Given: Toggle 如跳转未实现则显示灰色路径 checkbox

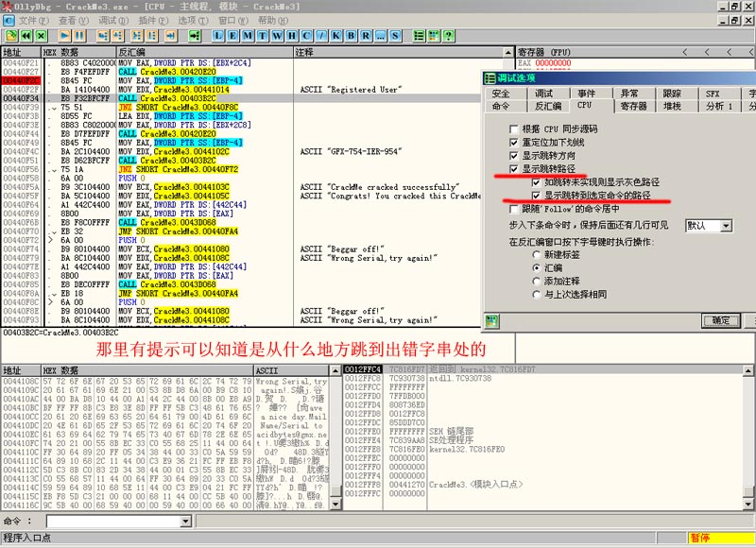Looking at the screenshot, I should tap(536, 182).
